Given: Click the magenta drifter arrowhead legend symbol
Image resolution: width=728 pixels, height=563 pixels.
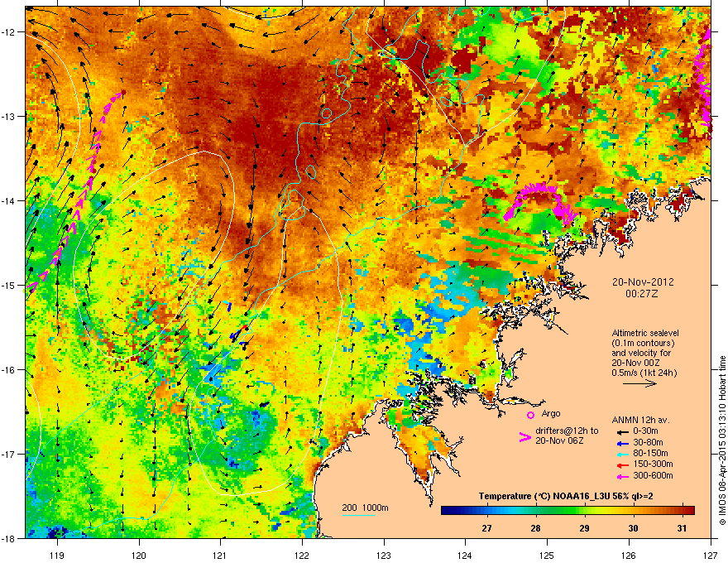Looking at the screenshot, I should click(524, 437).
